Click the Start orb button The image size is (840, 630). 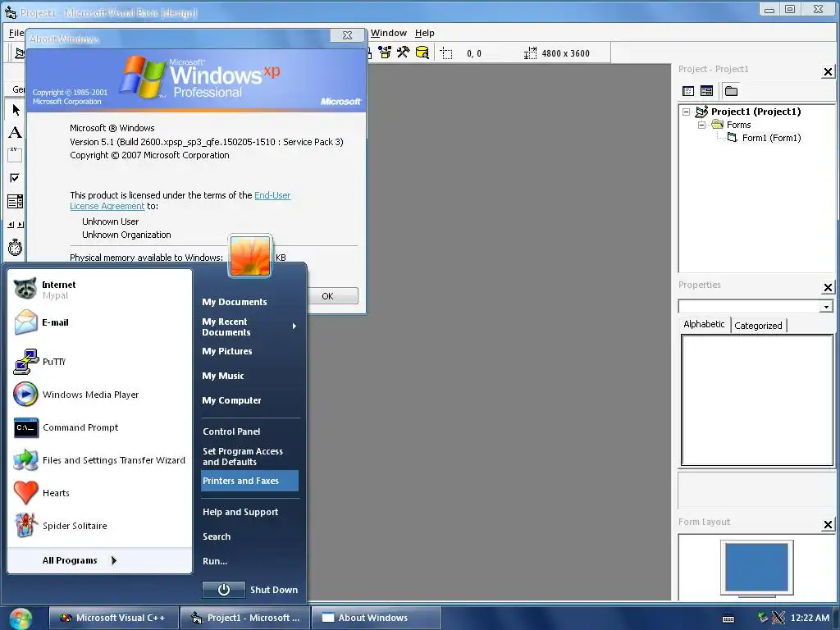[x=20, y=619]
